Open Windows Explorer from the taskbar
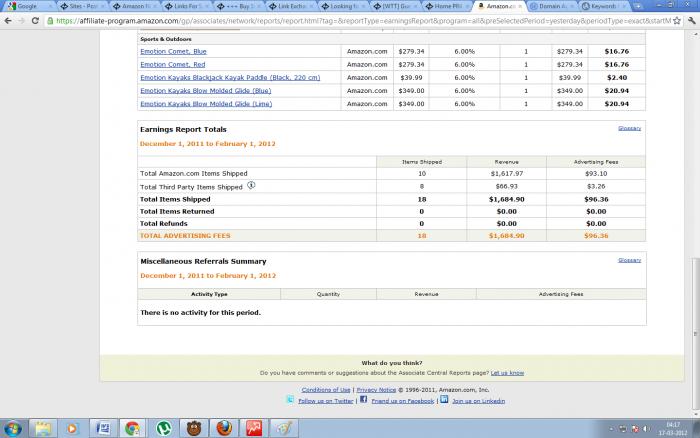Screen dimensions: 700x438 pos(43,429)
